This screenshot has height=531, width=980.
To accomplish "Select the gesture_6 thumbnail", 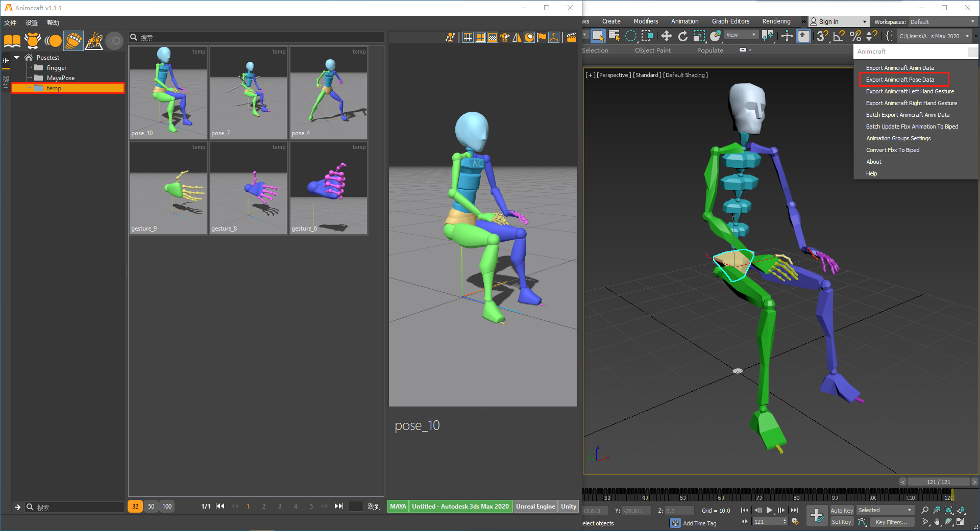I will tap(329, 188).
